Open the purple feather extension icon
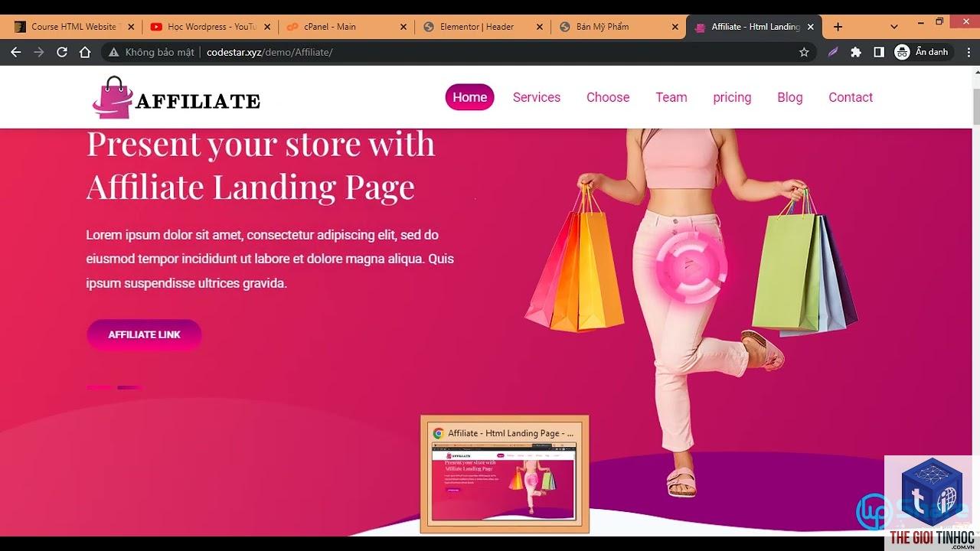This screenshot has height=551, width=980. (x=833, y=52)
